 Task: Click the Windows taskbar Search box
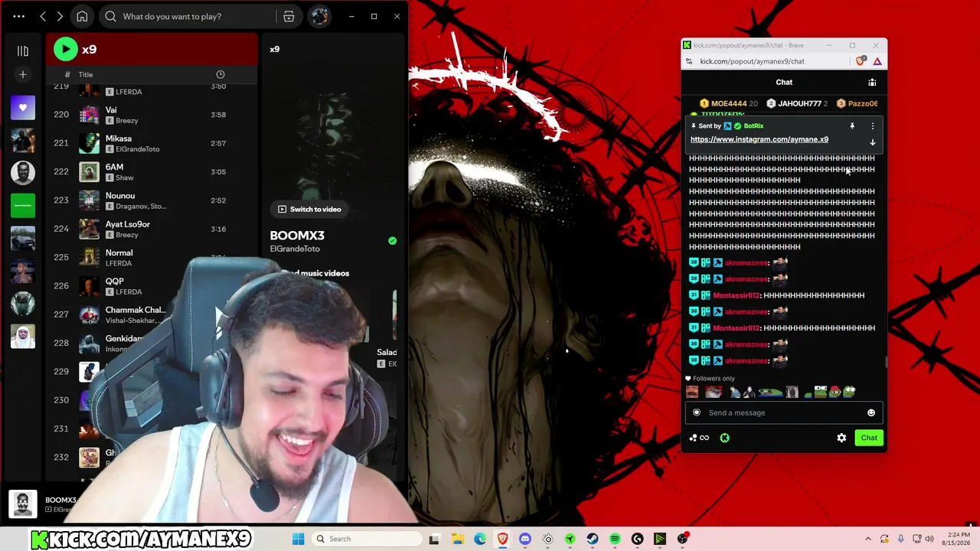click(x=366, y=539)
